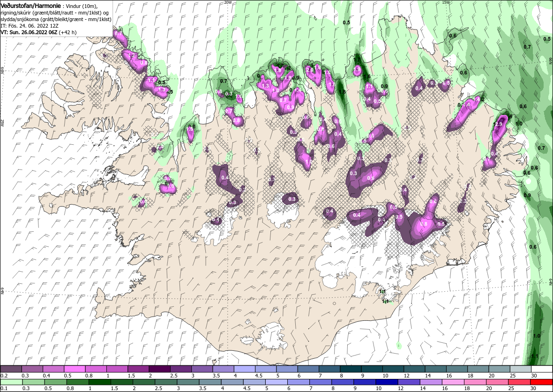Screen dimensions: 553x392
Task: Click the 20W longitude label
Action: (x=228, y=2)
